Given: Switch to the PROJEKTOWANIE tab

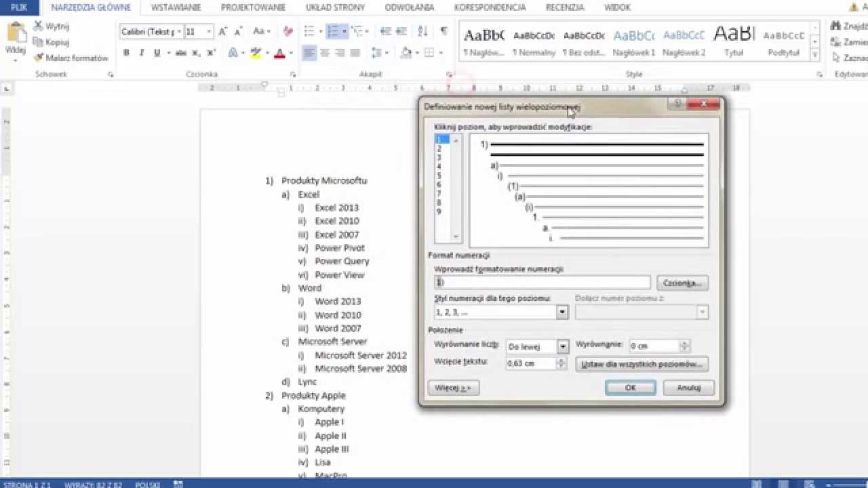Looking at the screenshot, I should (253, 7).
